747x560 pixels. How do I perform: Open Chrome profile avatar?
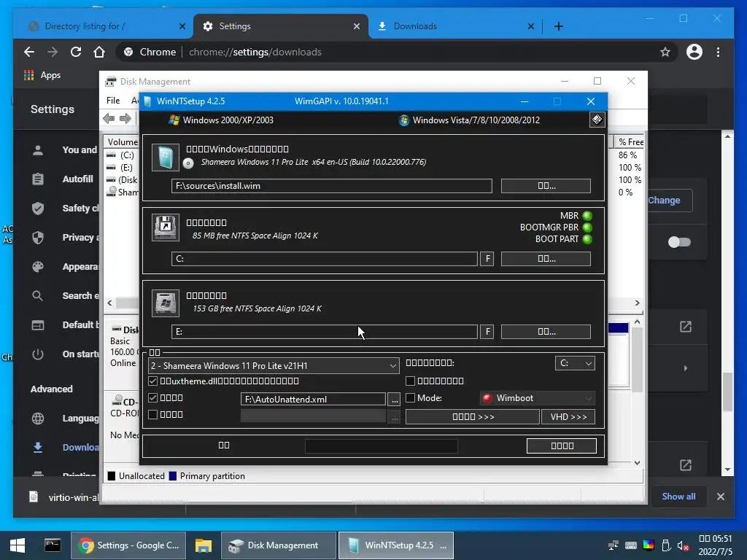pyautogui.click(x=694, y=52)
